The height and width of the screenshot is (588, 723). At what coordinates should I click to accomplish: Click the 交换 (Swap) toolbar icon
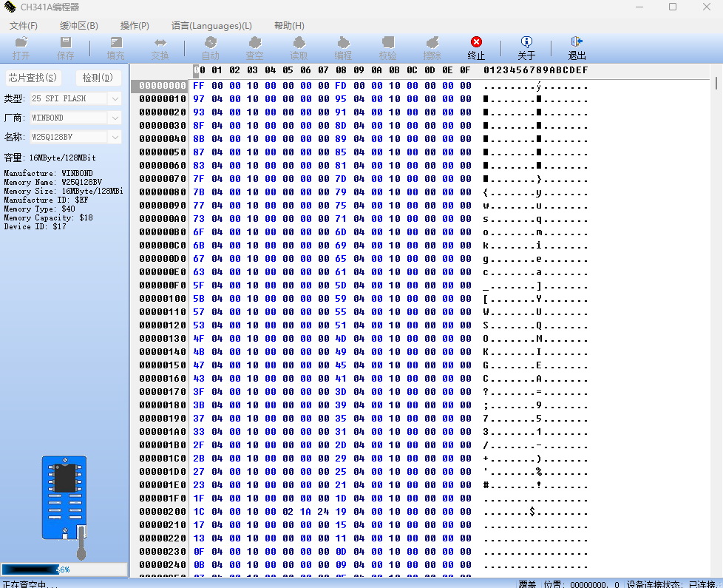(x=160, y=48)
